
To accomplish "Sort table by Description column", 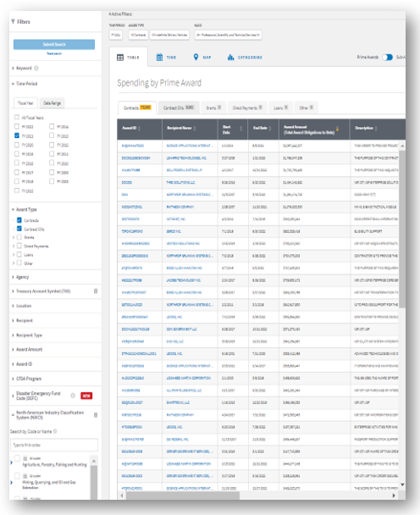I will click(x=376, y=128).
